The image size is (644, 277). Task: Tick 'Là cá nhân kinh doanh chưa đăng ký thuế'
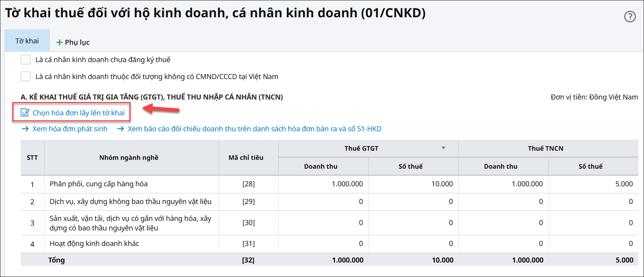pos(26,60)
